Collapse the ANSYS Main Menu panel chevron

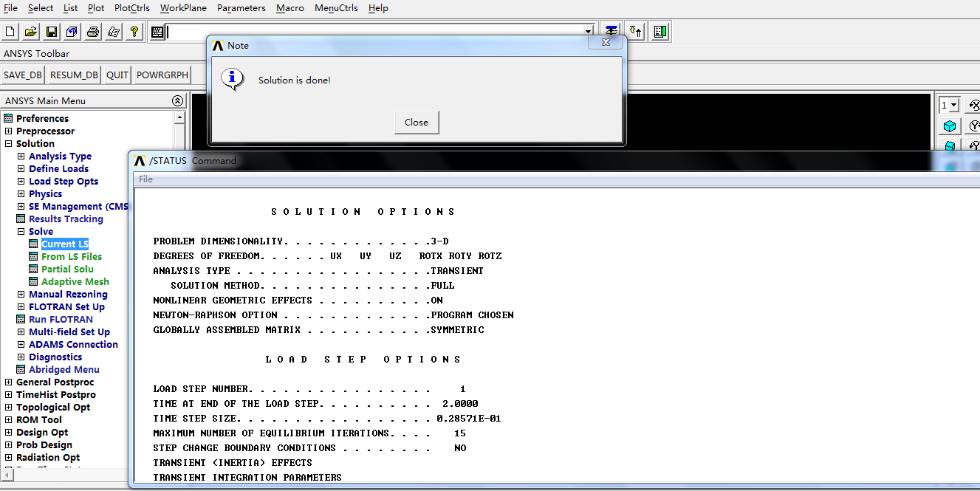177,100
